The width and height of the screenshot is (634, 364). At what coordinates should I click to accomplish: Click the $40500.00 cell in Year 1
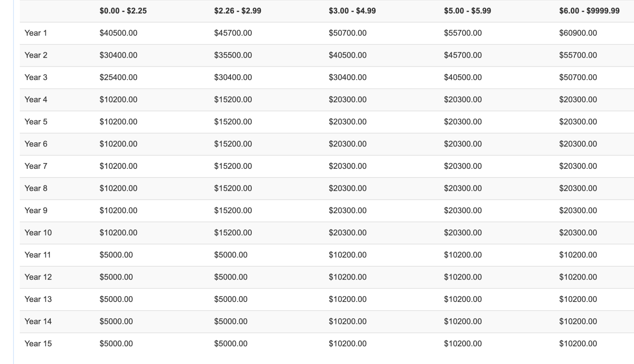118,33
